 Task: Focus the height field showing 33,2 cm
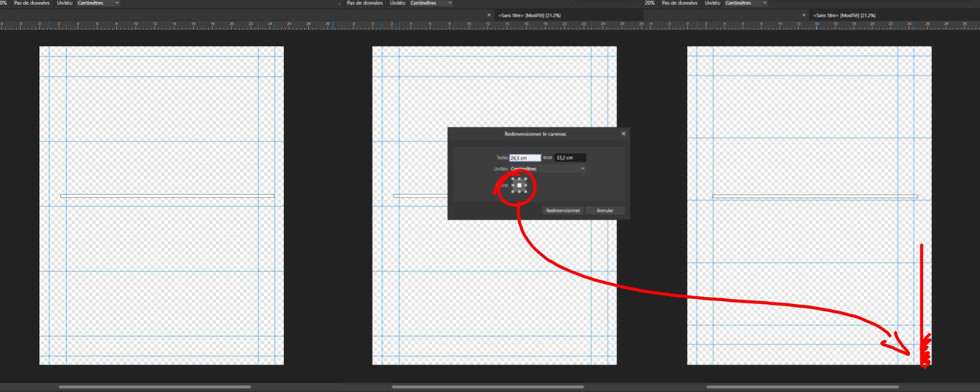pyautogui.click(x=570, y=158)
